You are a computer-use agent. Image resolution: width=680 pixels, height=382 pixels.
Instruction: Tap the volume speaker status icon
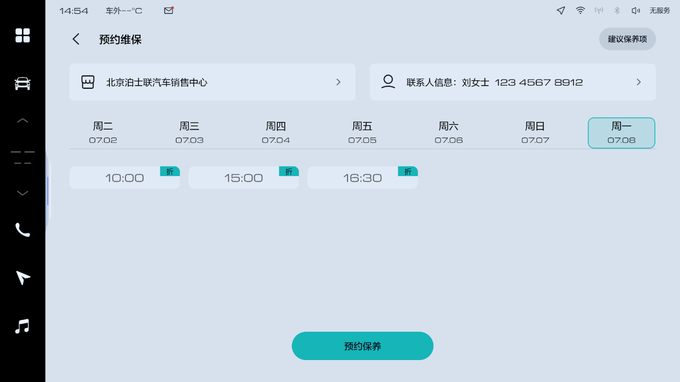click(635, 10)
